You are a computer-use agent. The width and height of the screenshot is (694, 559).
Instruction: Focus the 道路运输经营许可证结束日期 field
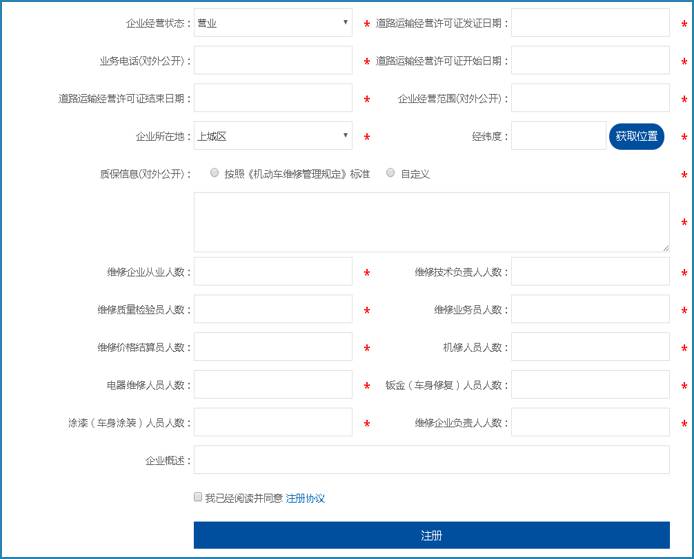tap(273, 98)
